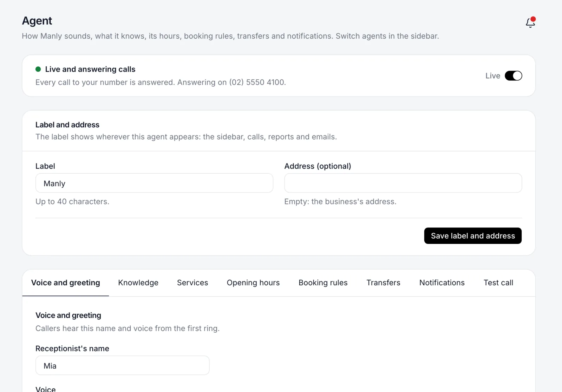Click the 'Up to 40 characters.' hint
The image size is (562, 392).
pyautogui.click(x=72, y=202)
